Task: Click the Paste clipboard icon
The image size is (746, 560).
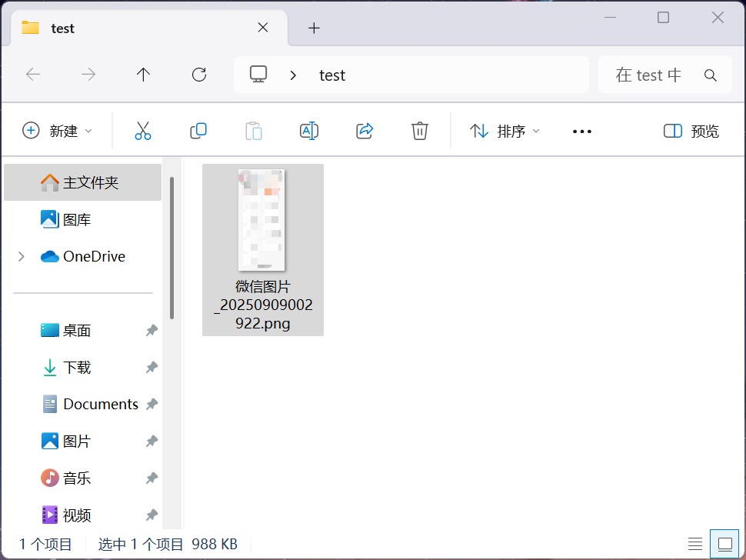Action: click(254, 131)
